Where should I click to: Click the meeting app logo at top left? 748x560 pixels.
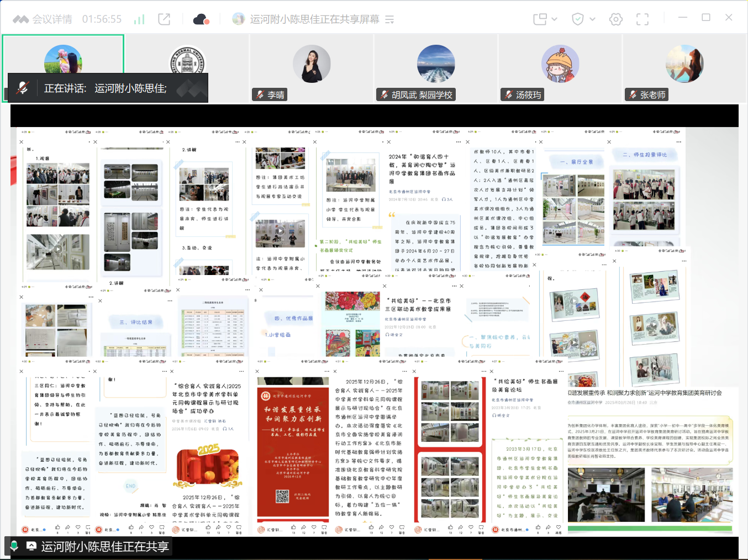tap(20, 18)
